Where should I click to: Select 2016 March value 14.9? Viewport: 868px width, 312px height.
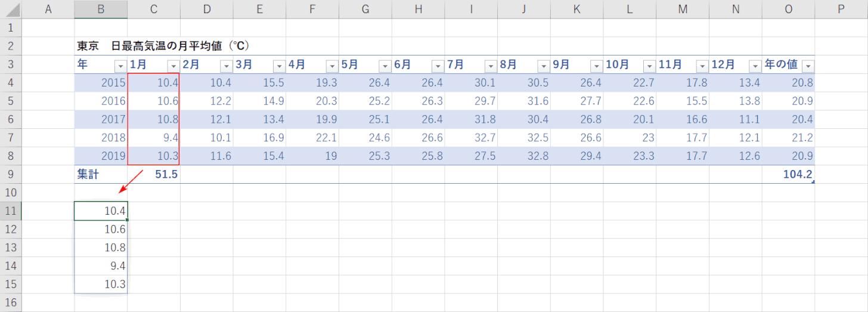[x=259, y=101]
